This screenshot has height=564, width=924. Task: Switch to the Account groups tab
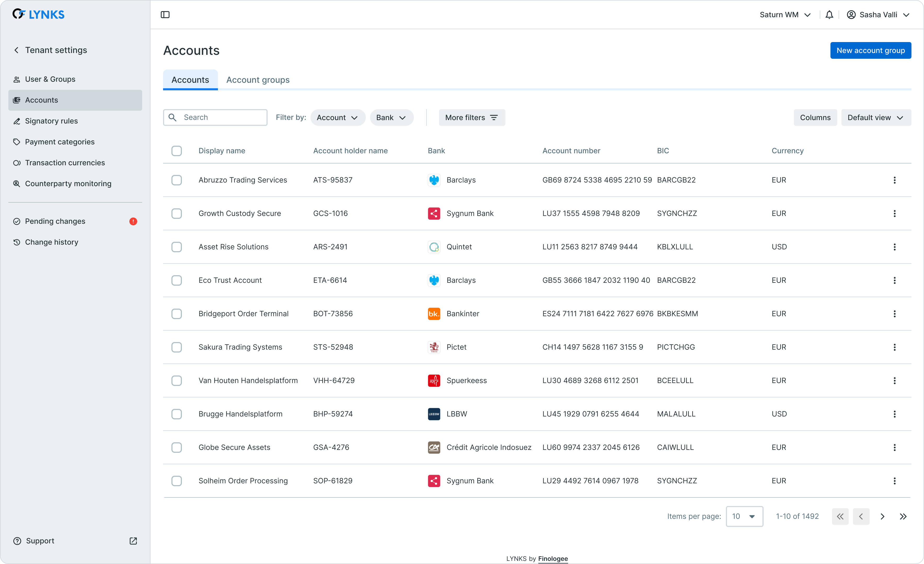(258, 80)
